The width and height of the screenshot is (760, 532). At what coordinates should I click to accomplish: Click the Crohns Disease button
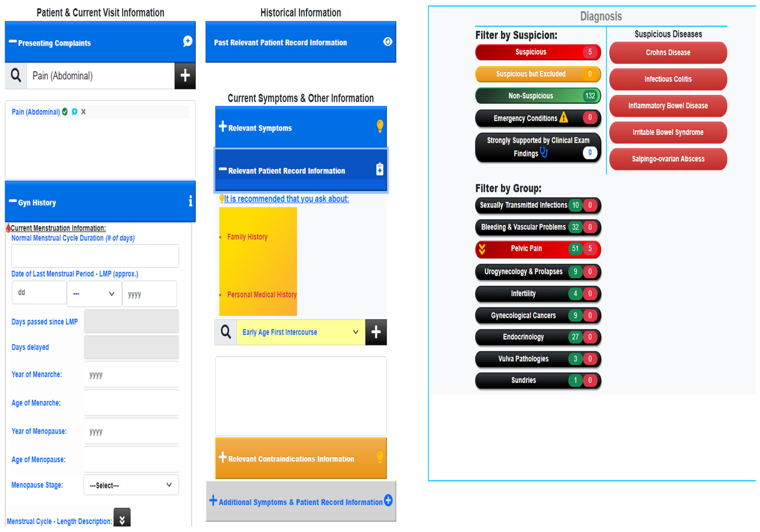pyautogui.click(x=668, y=53)
